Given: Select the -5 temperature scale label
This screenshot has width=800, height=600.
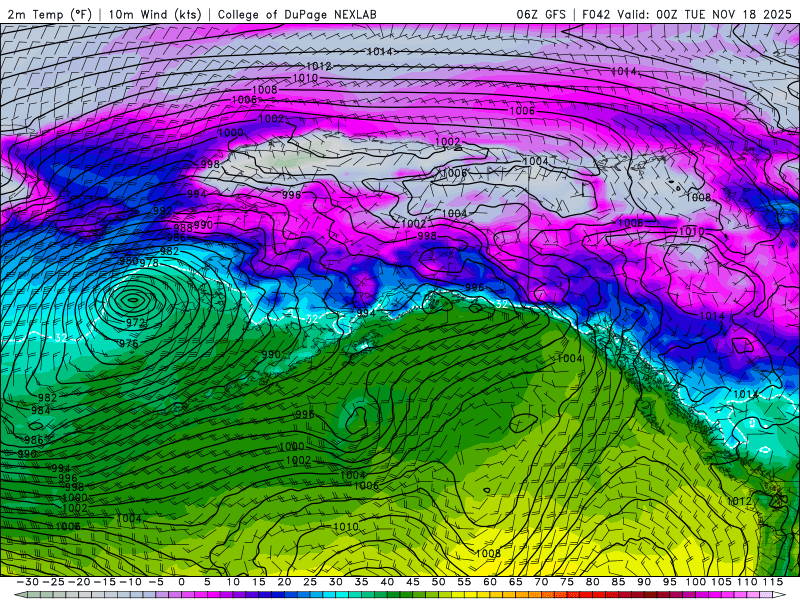Looking at the screenshot, I should pyautogui.click(x=156, y=582).
